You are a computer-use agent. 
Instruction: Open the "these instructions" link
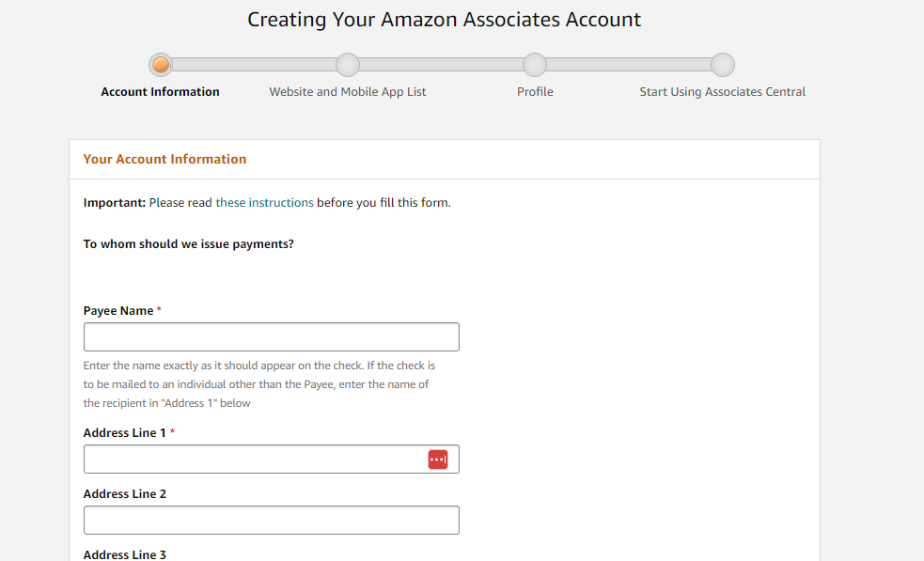click(264, 203)
